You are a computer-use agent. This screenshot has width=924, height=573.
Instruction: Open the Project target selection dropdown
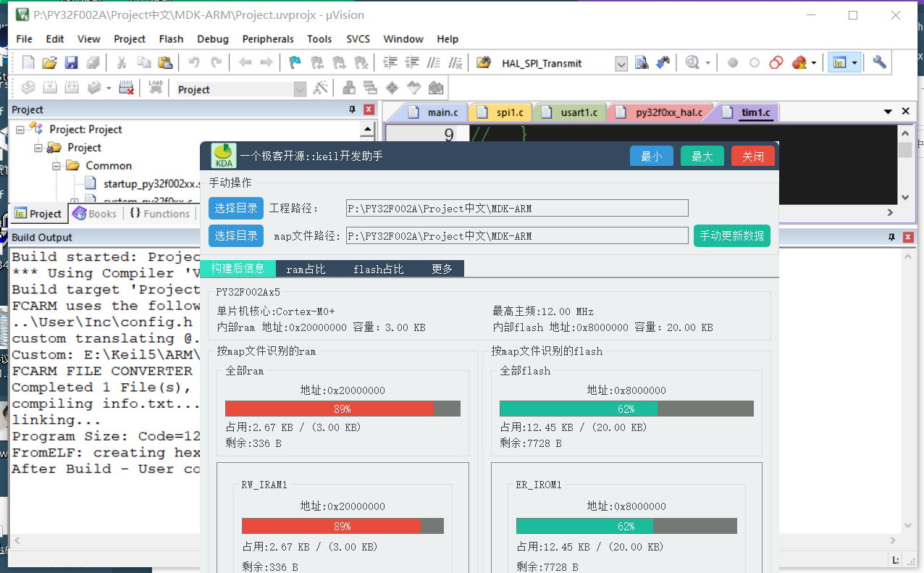(301, 89)
